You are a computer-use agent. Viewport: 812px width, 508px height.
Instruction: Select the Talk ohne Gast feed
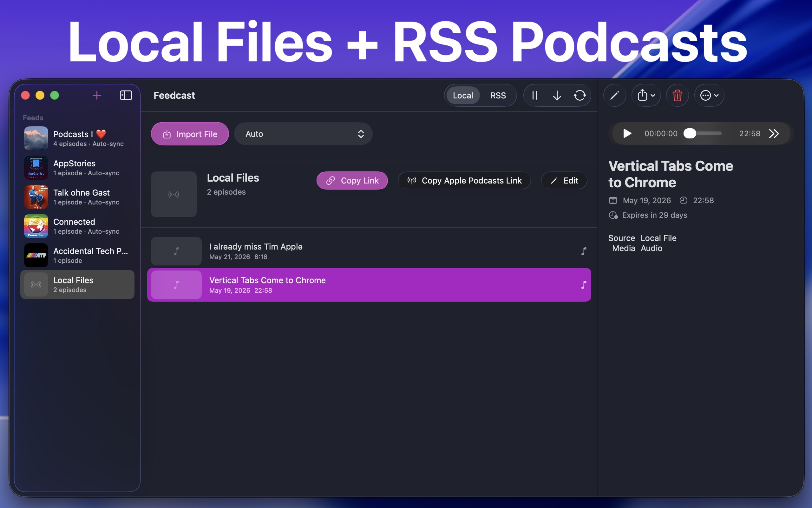(77, 197)
